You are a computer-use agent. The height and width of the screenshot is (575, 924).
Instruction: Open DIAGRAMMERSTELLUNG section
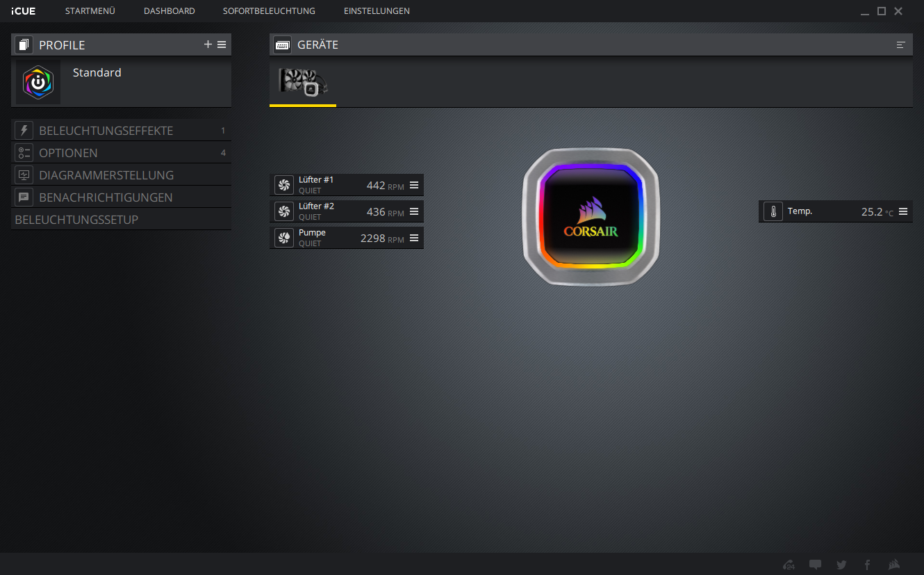point(122,175)
